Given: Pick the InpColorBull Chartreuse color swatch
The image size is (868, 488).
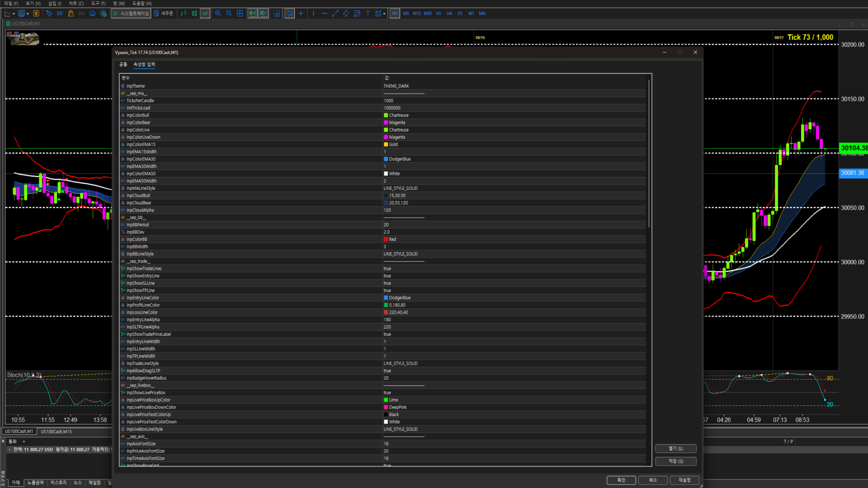Looking at the screenshot, I should point(386,116).
